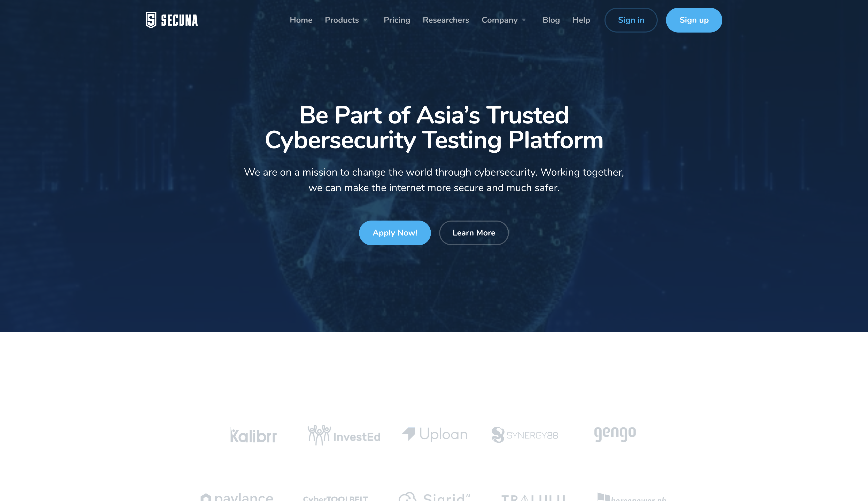
Task: Click the Secuna shield logo
Action: tap(151, 20)
